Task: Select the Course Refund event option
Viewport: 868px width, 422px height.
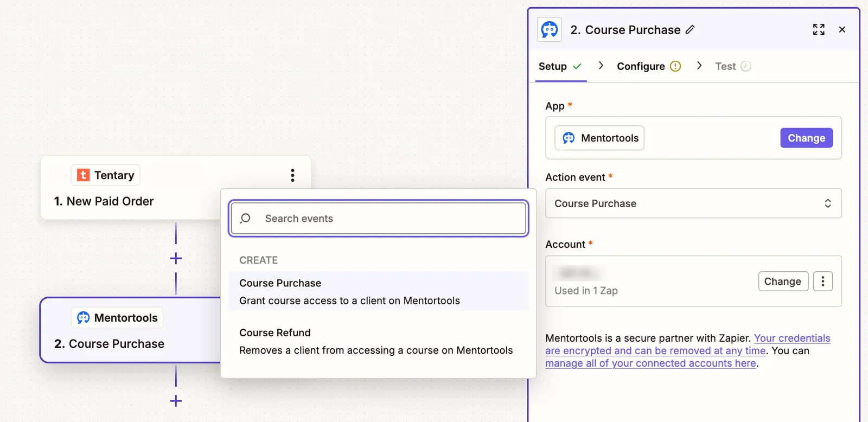Action: tap(379, 341)
